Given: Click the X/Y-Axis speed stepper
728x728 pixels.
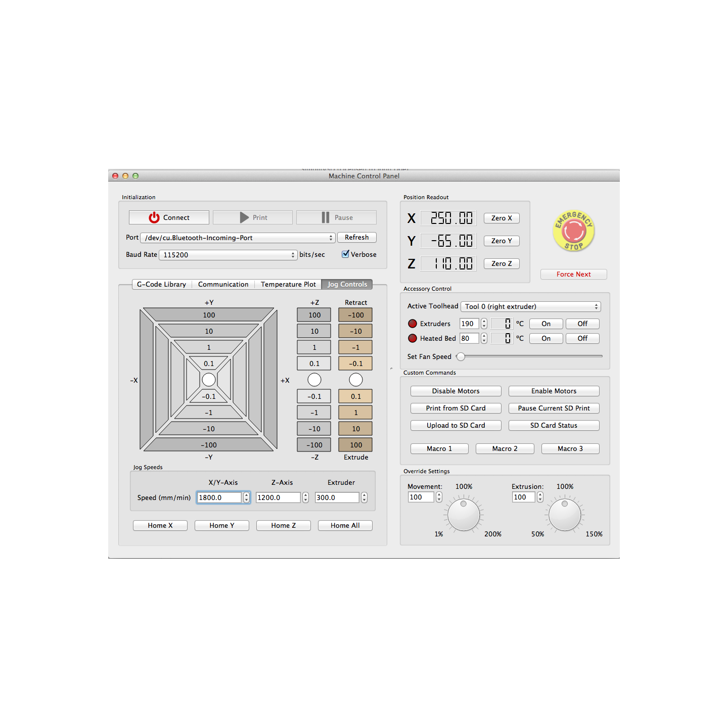Looking at the screenshot, I should click(246, 497).
